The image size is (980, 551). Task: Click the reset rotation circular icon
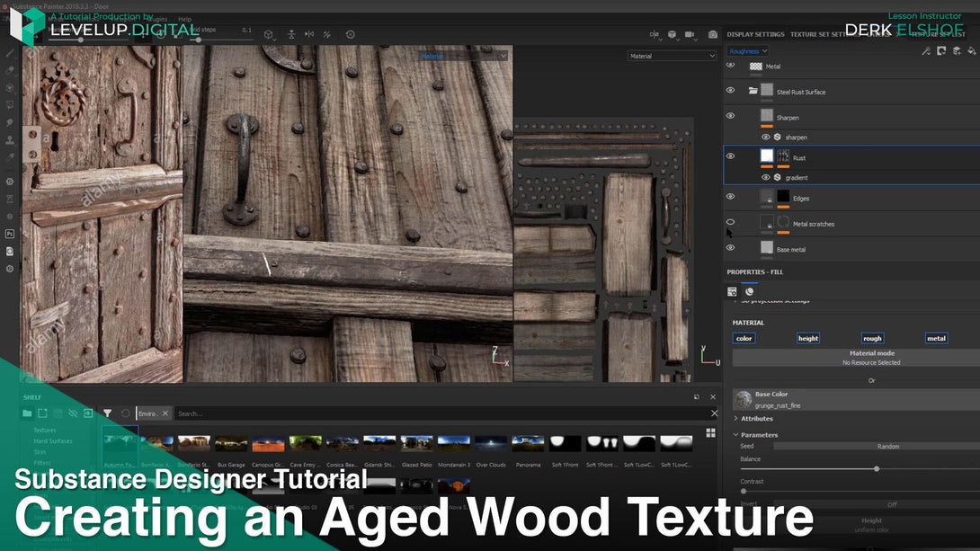click(x=351, y=34)
